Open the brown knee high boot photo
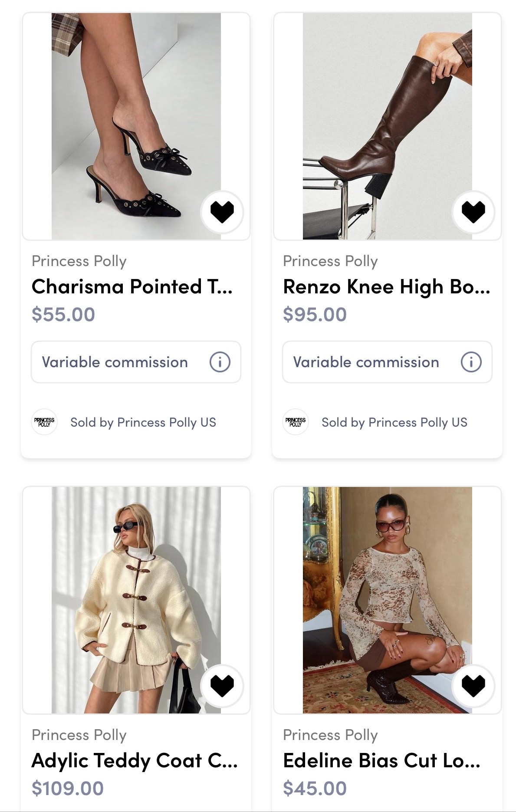Screen dimensions: 516x812 click(387, 126)
